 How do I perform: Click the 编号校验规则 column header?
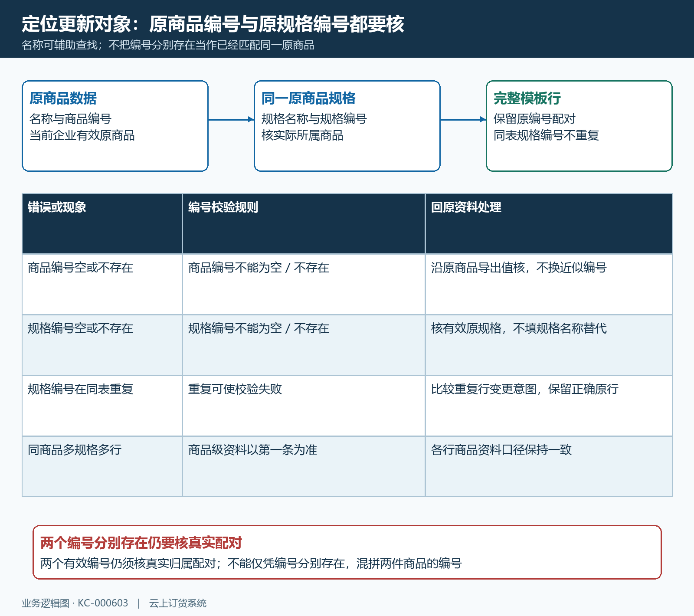click(304, 223)
